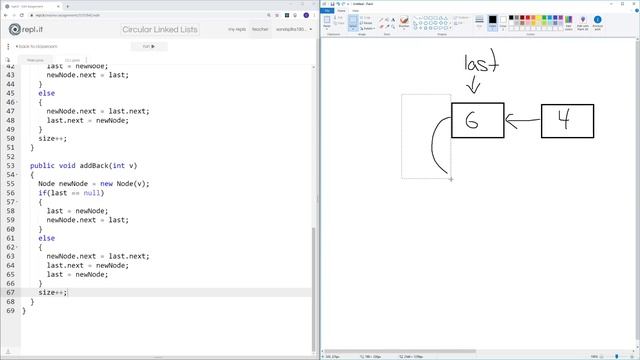This screenshot has width=640, height=360.
Task: Select the Color picker eyedropper tool
Action: point(387,27)
